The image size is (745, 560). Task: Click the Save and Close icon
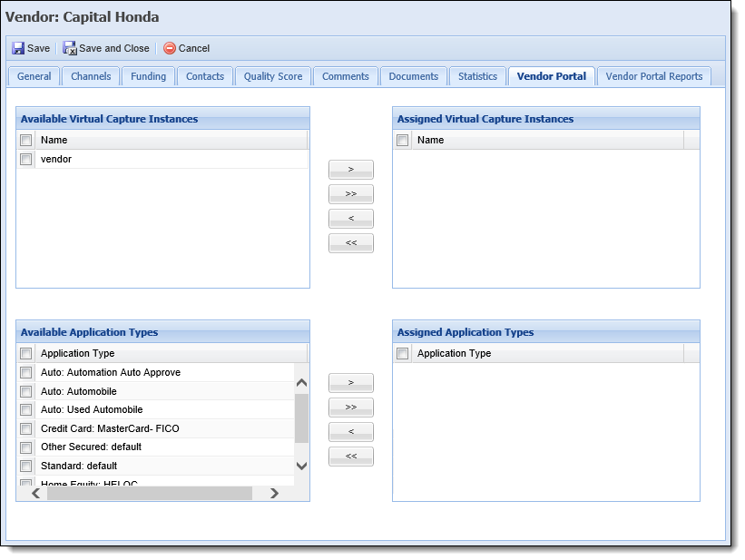[x=69, y=48]
